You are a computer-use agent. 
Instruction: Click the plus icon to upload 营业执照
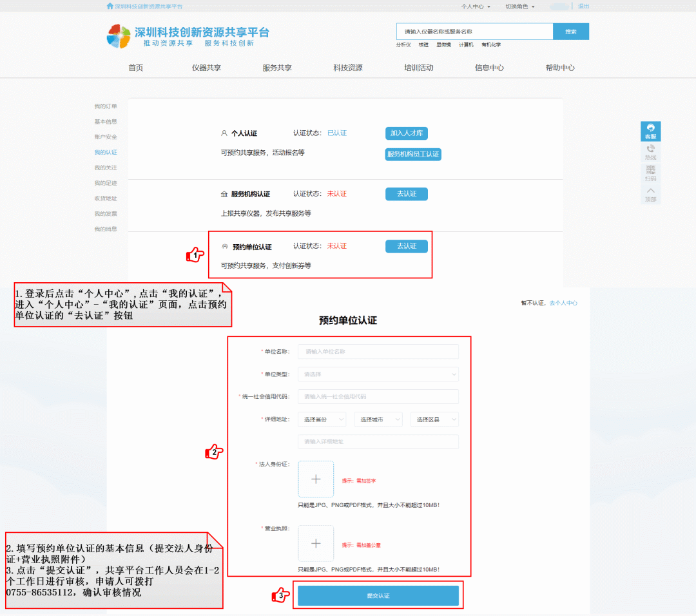point(315,543)
